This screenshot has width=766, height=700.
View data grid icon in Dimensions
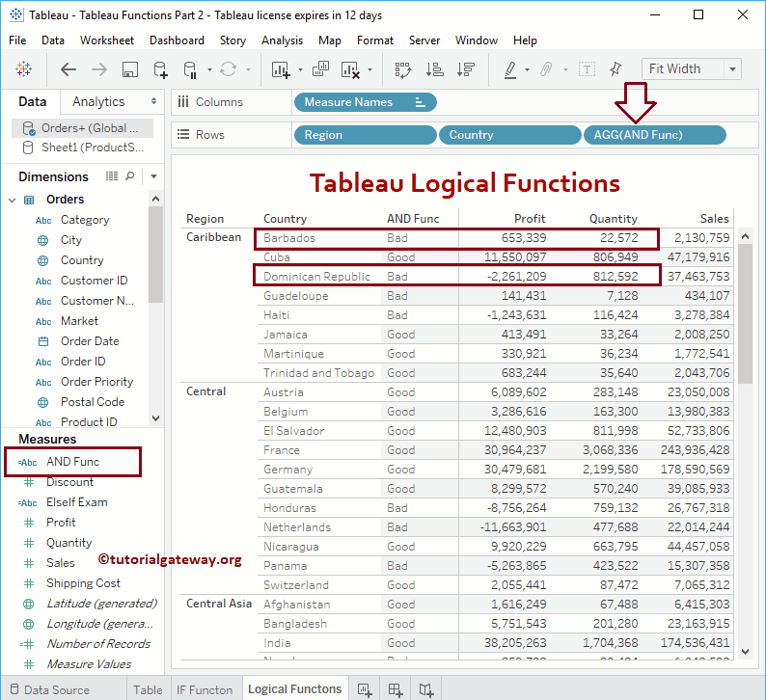tap(112, 176)
